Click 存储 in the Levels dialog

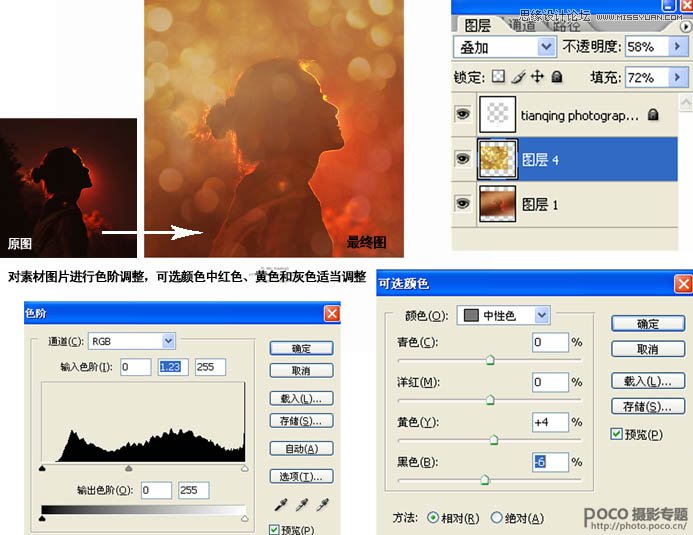point(301,421)
